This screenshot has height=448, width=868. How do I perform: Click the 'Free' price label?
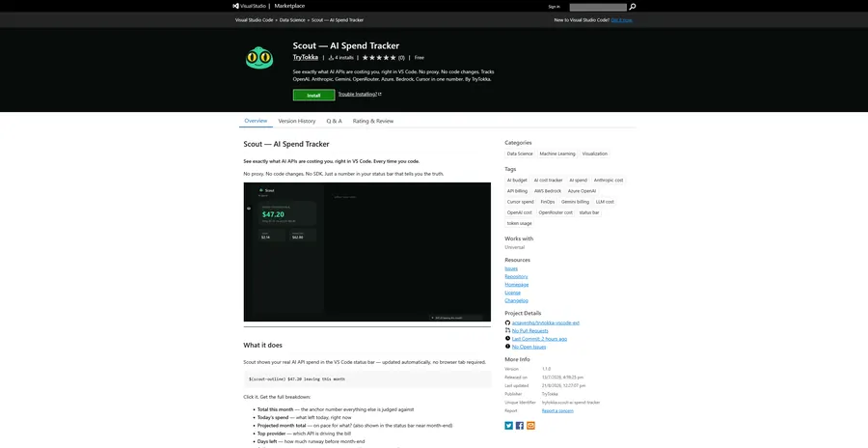tap(420, 58)
